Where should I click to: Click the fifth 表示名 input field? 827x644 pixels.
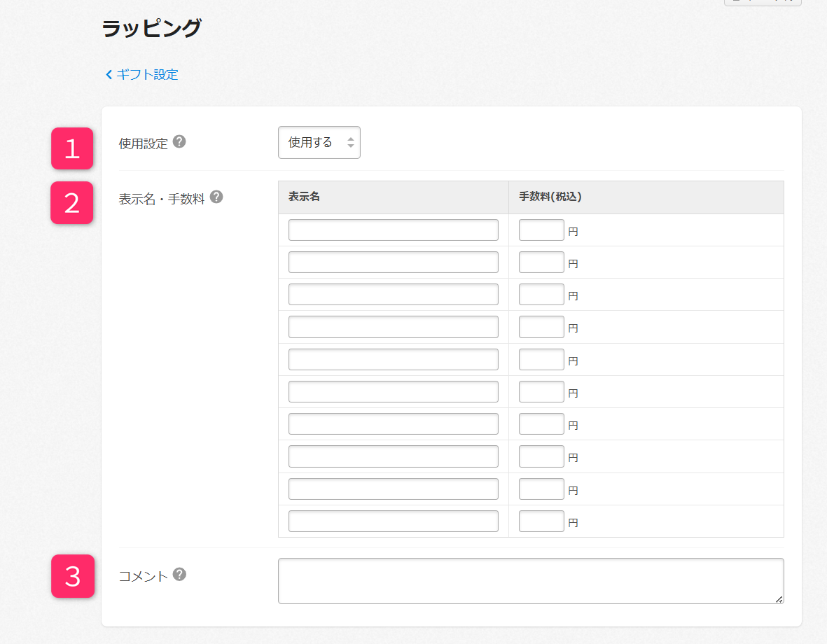click(x=393, y=360)
